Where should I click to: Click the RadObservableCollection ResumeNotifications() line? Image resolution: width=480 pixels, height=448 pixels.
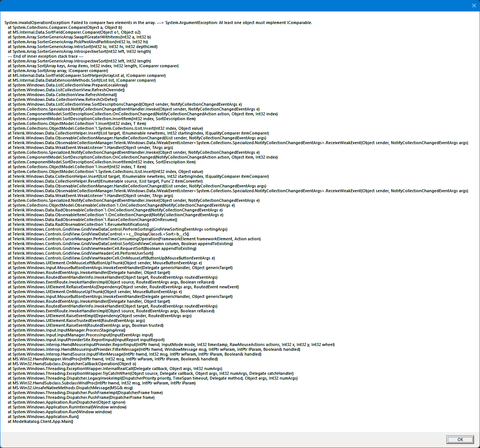[78, 224]
